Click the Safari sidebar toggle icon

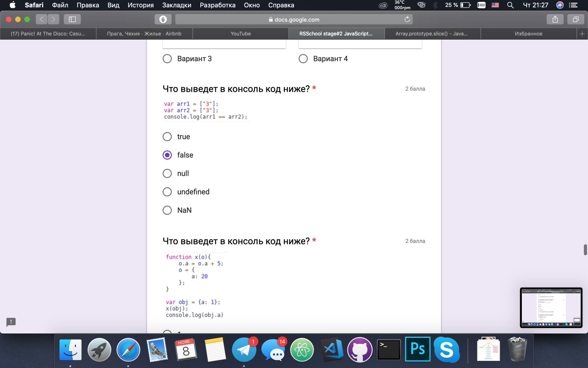pyautogui.click(x=72, y=19)
